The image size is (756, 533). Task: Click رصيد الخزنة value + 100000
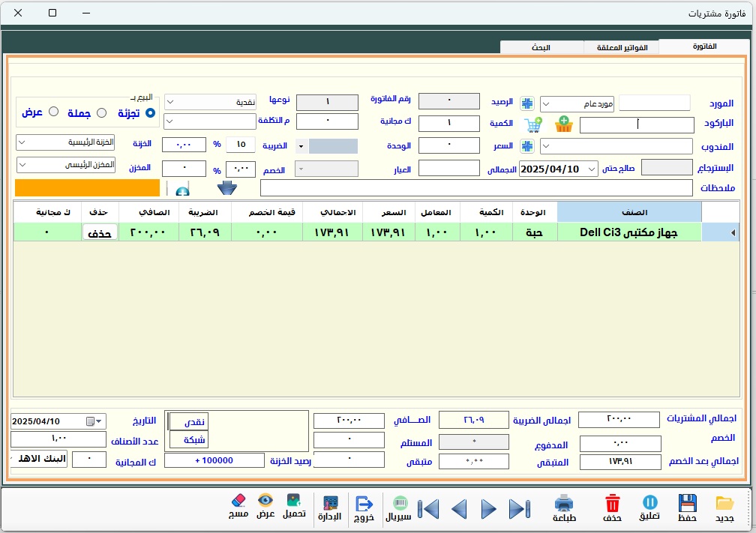coord(214,461)
